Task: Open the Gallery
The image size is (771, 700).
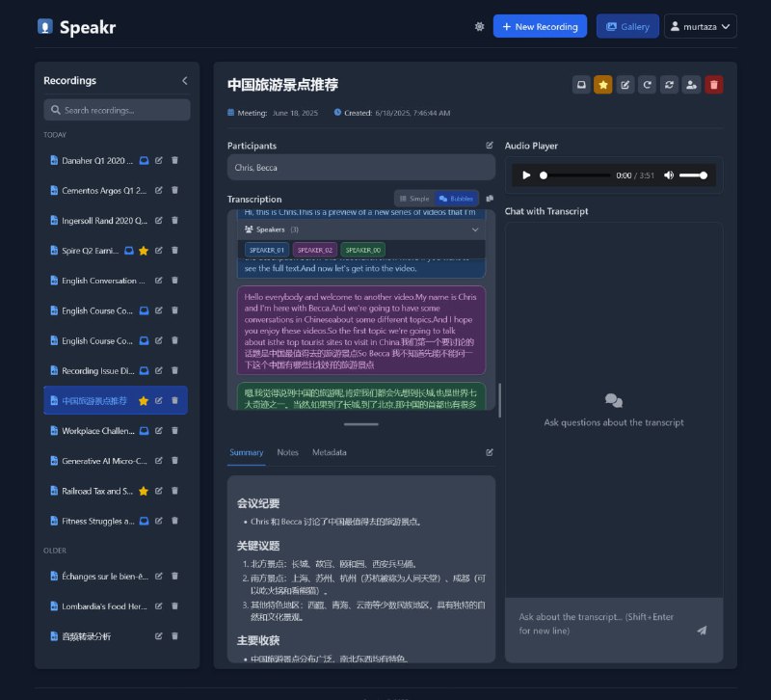Action: click(x=627, y=27)
